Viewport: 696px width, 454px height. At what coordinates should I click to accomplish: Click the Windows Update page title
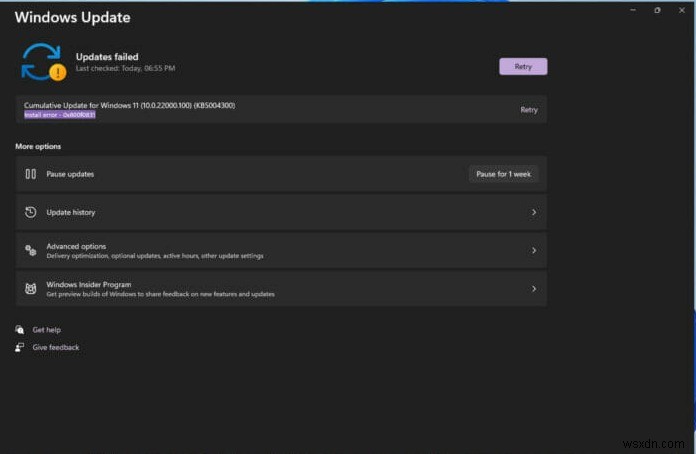(73, 17)
